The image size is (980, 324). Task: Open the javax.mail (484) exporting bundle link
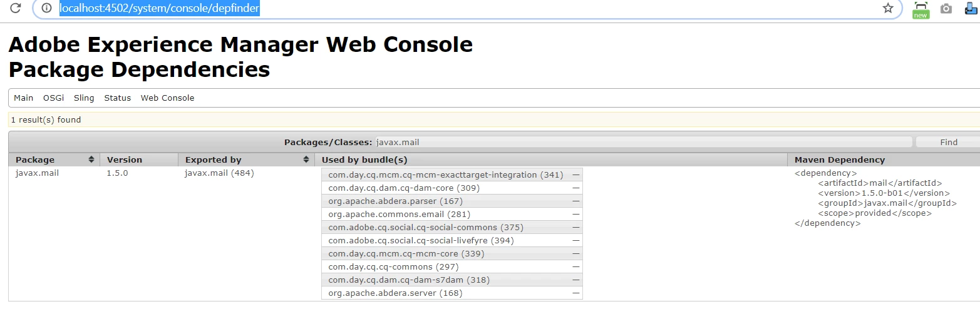coord(219,173)
